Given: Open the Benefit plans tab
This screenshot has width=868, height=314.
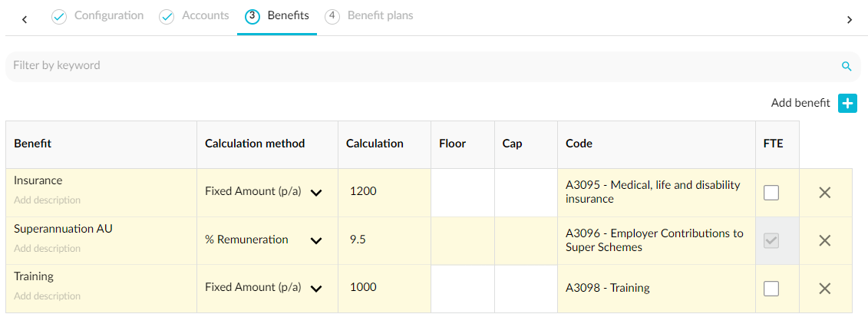Looking at the screenshot, I should pos(380,16).
